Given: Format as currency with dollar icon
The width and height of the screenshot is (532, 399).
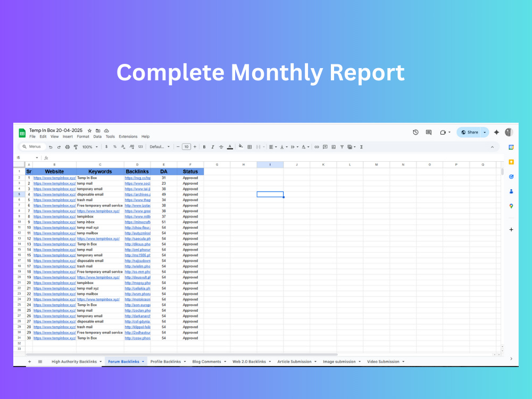Looking at the screenshot, I should 106,147.
